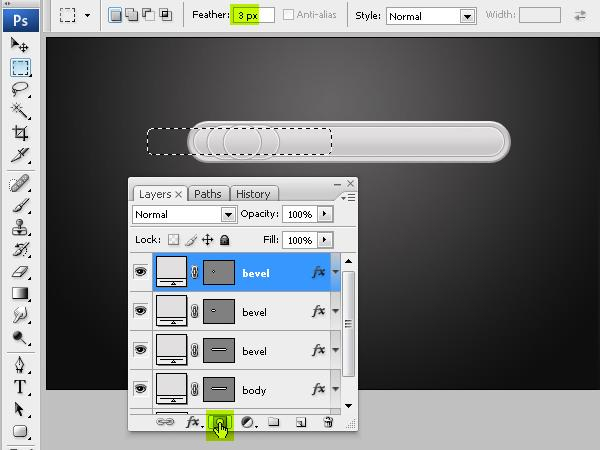
Task: Hide the body layer
Action: click(x=140, y=389)
